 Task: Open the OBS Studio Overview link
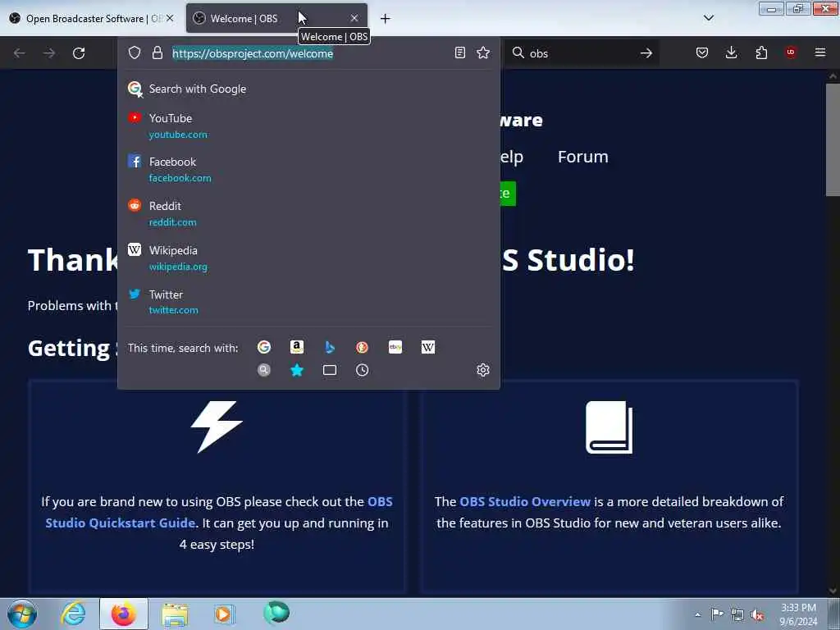click(x=525, y=501)
